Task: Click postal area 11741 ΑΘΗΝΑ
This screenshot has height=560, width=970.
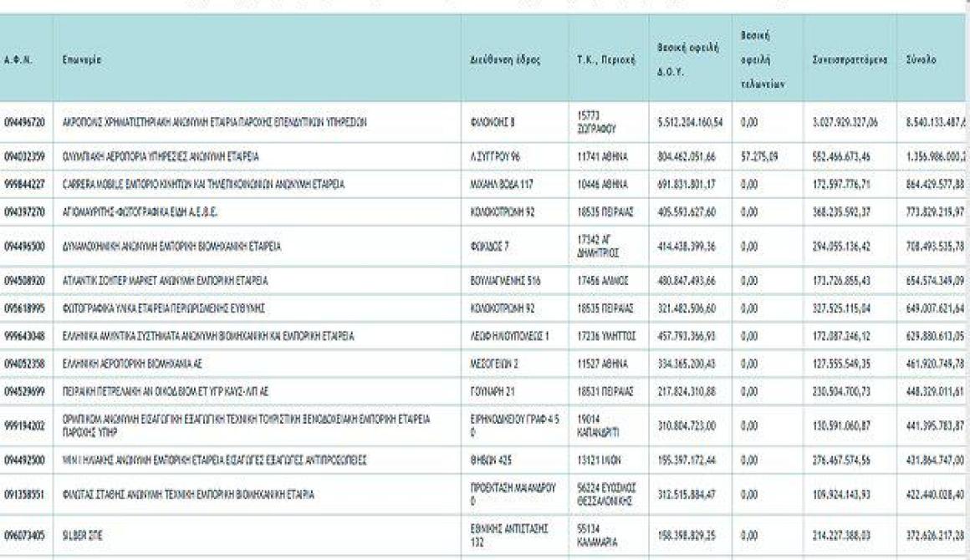Action: [x=603, y=157]
